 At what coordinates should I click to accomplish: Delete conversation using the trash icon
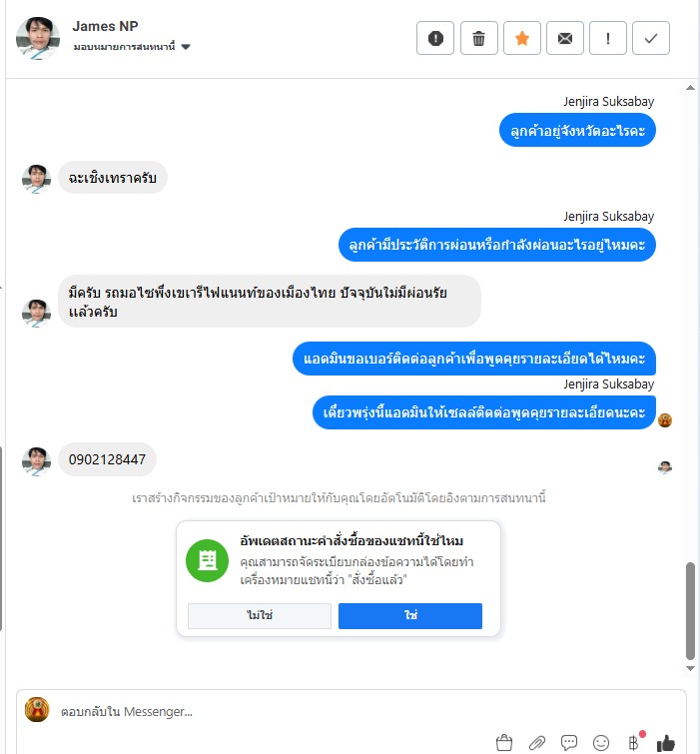[x=478, y=38]
